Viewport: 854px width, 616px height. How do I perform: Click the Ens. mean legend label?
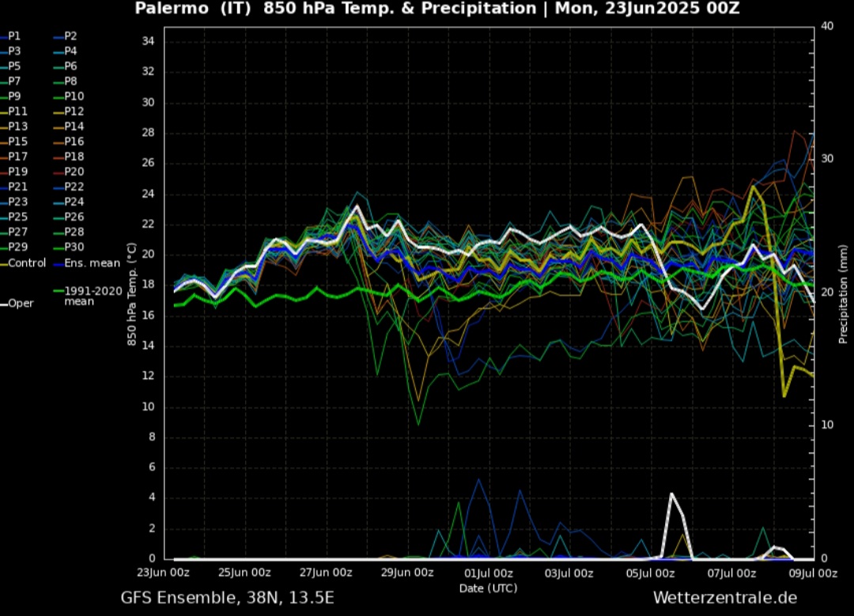[92, 263]
